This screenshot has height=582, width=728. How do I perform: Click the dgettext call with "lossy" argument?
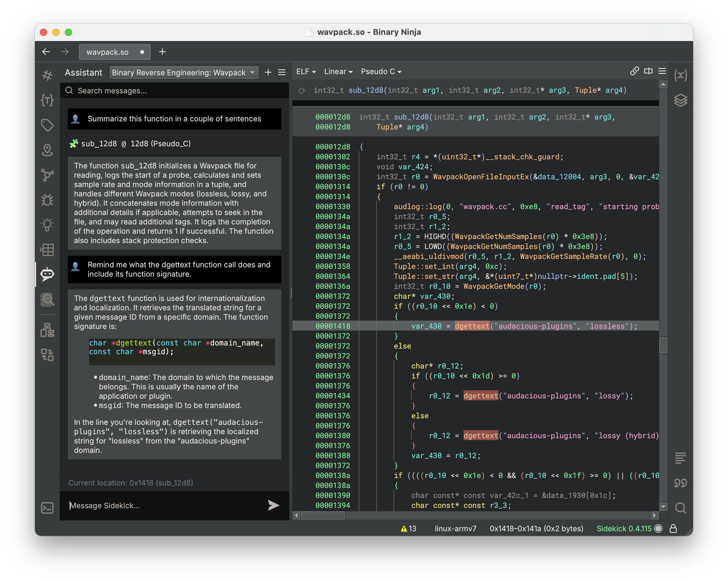click(x=481, y=396)
